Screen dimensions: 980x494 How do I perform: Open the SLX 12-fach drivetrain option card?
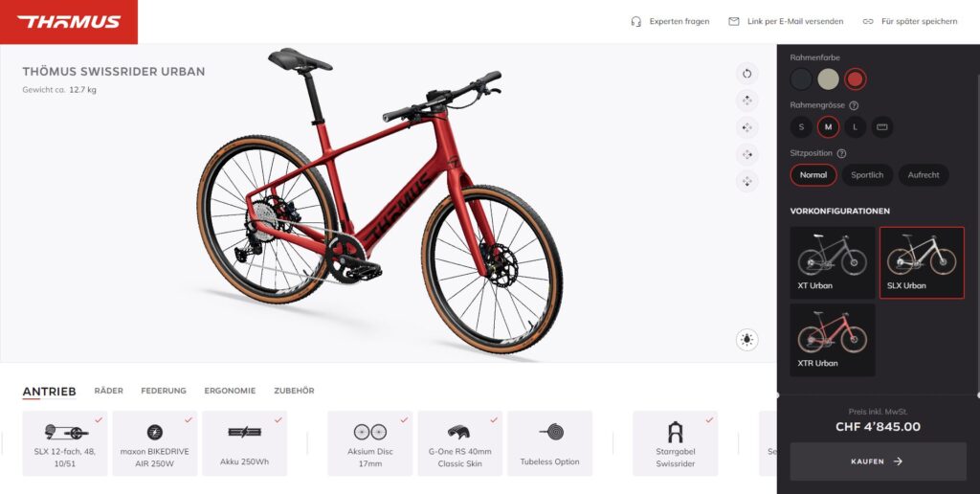click(65, 443)
